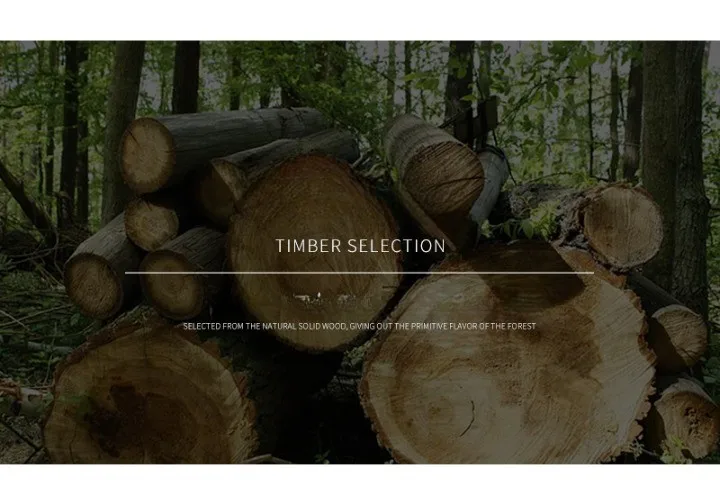Click the small log at bottom right corner
This screenshot has width=720, height=494.
(x=684, y=418)
